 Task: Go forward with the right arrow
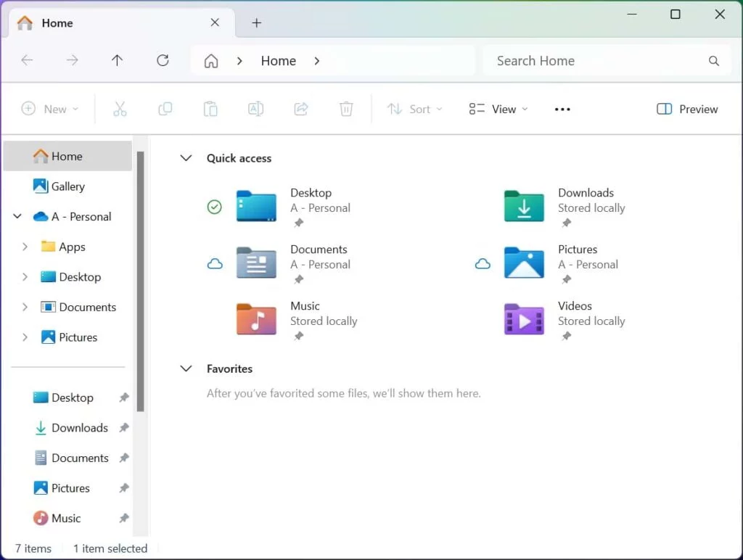coord(72,60)
